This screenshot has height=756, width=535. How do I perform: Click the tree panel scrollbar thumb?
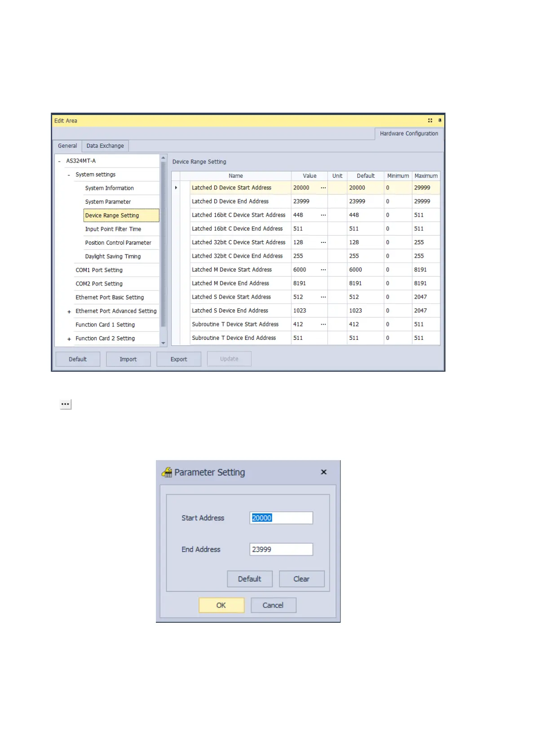coord(164,245)
